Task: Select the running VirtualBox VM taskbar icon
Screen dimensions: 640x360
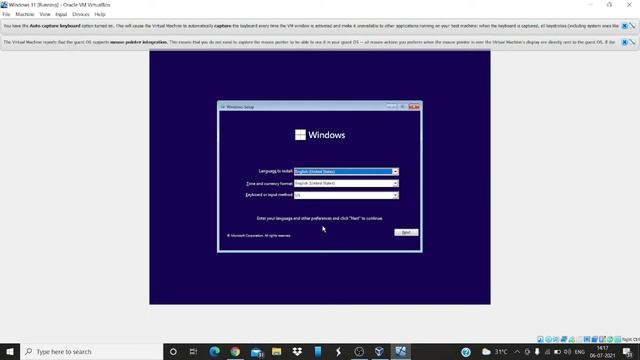Action: click(x=400, y=351)
